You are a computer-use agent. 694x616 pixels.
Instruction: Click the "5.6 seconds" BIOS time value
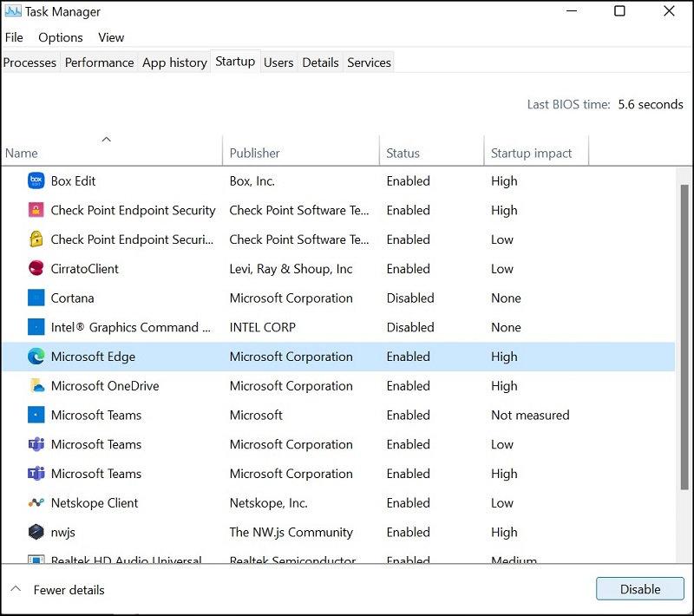(650, 104)
